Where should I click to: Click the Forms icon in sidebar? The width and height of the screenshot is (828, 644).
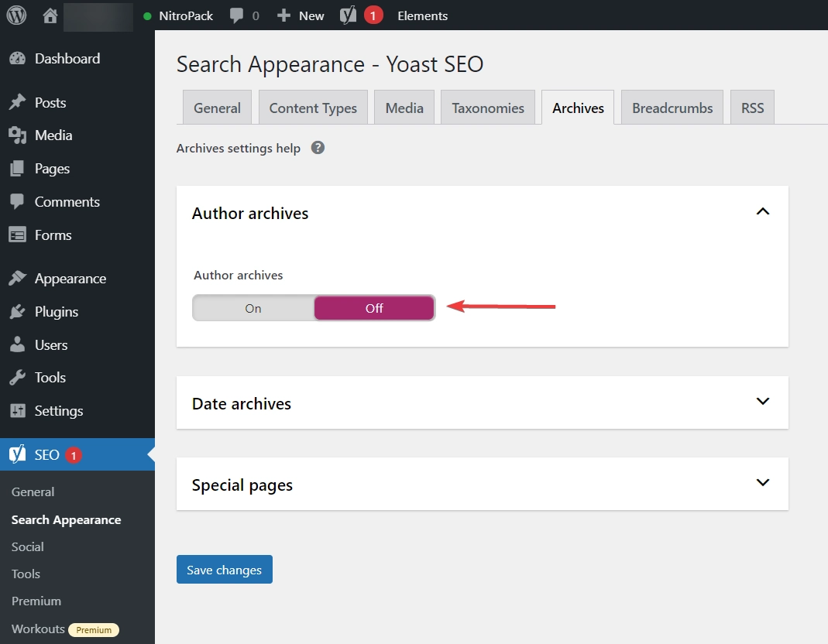[17, 235]
